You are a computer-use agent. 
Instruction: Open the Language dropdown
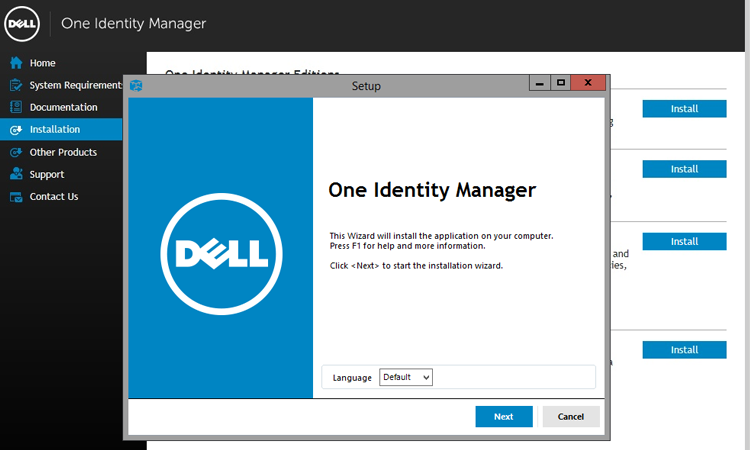(406, 377)
